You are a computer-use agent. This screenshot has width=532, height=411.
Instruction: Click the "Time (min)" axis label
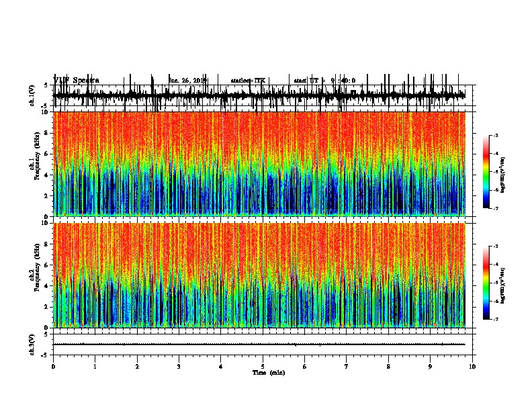(269, 373)
